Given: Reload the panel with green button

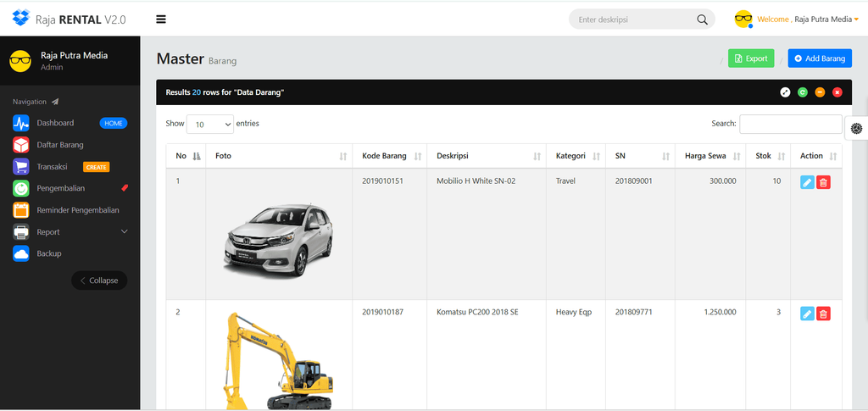Looking at the screenshot, I should 802,92.
